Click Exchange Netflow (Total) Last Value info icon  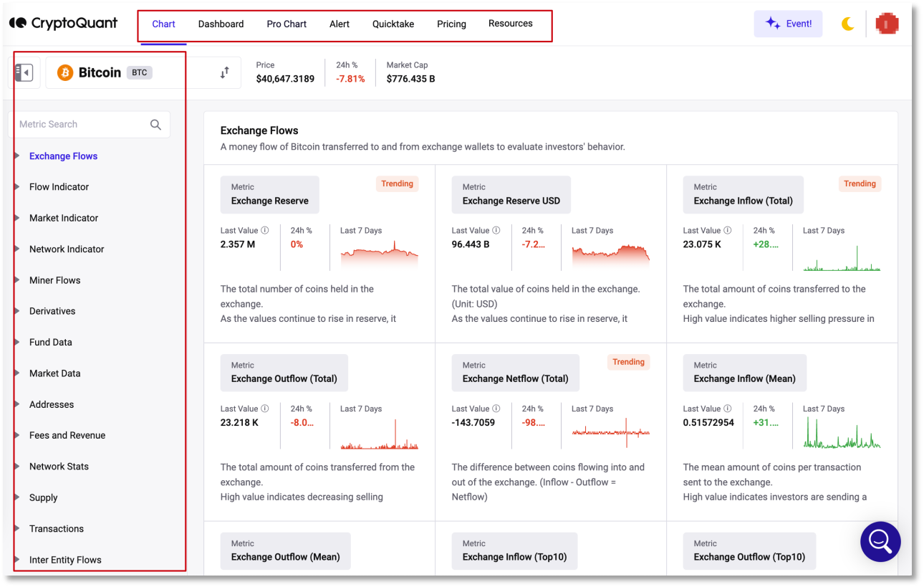pos(496,409)
